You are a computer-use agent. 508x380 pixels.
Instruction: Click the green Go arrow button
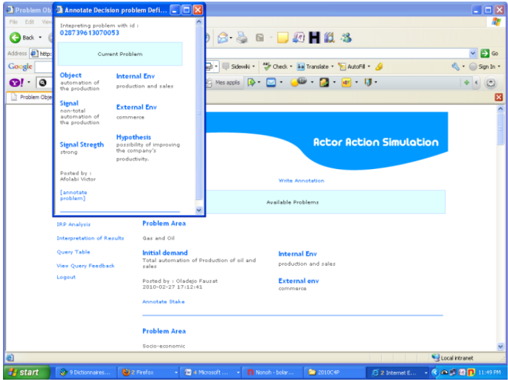(485, 53)
